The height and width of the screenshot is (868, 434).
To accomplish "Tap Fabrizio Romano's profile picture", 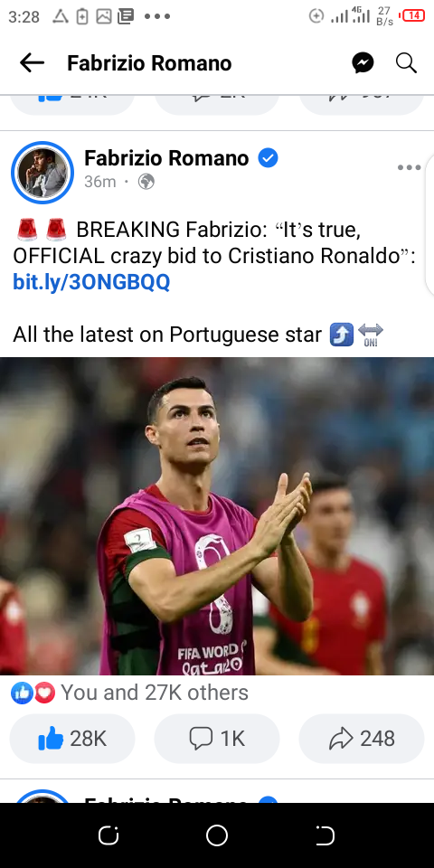I will [x=42, y=172].
